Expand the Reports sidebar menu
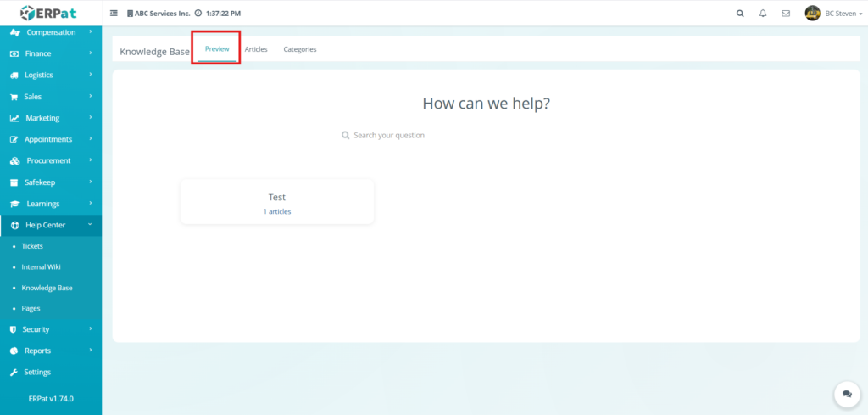The width and height of the screenshot is (868, 415). point(50,351)
